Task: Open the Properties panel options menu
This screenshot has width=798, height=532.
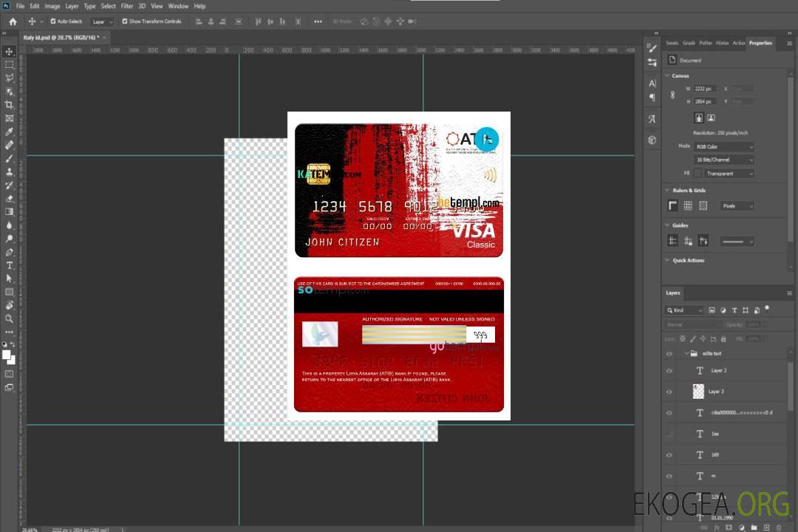Action: (789, 44)
